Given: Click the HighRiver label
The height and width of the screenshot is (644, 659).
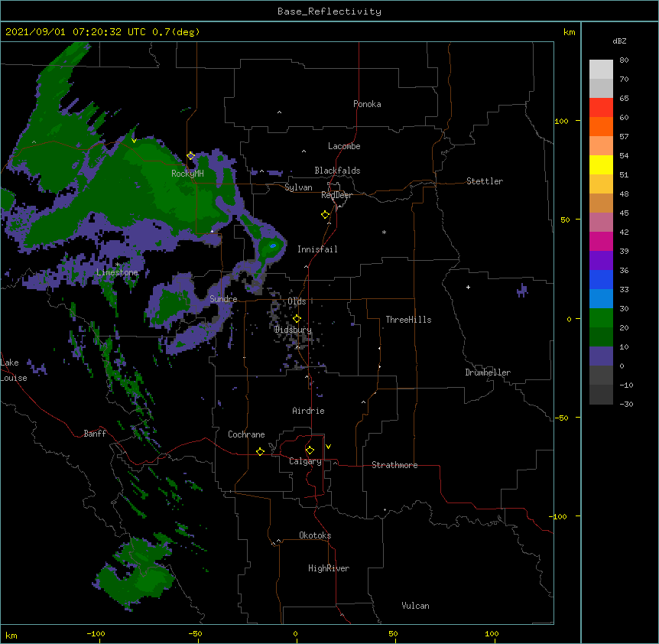Looking at the screenshot, I should (x=329, y=568).
